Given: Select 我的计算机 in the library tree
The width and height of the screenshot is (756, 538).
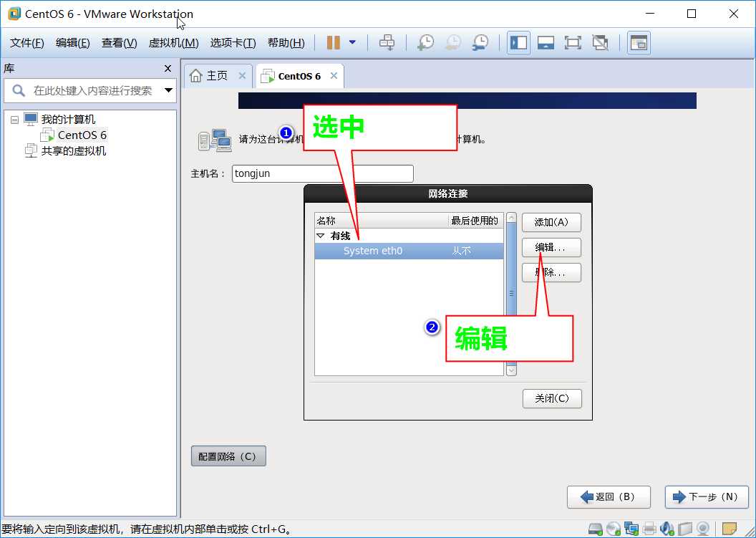Looking at the screenshot, I should click(x=68, y=119).
